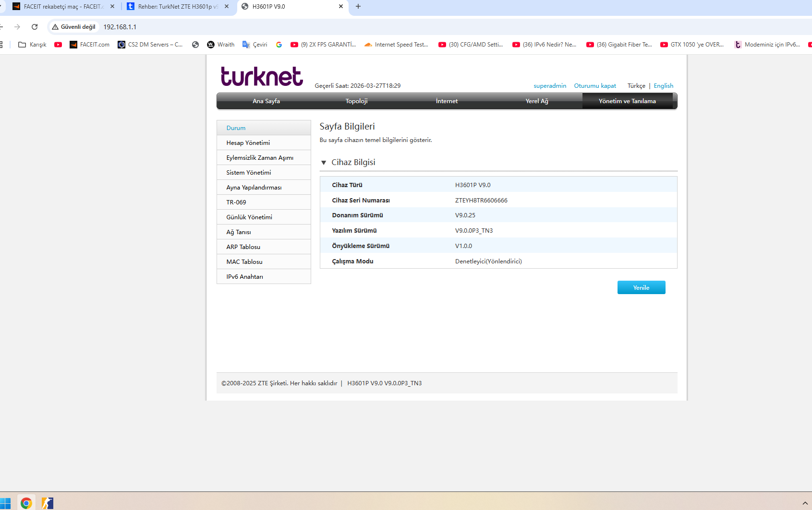Open the Çeviri translate bookmark
This screenshot has width=812, height=510.
255,45
